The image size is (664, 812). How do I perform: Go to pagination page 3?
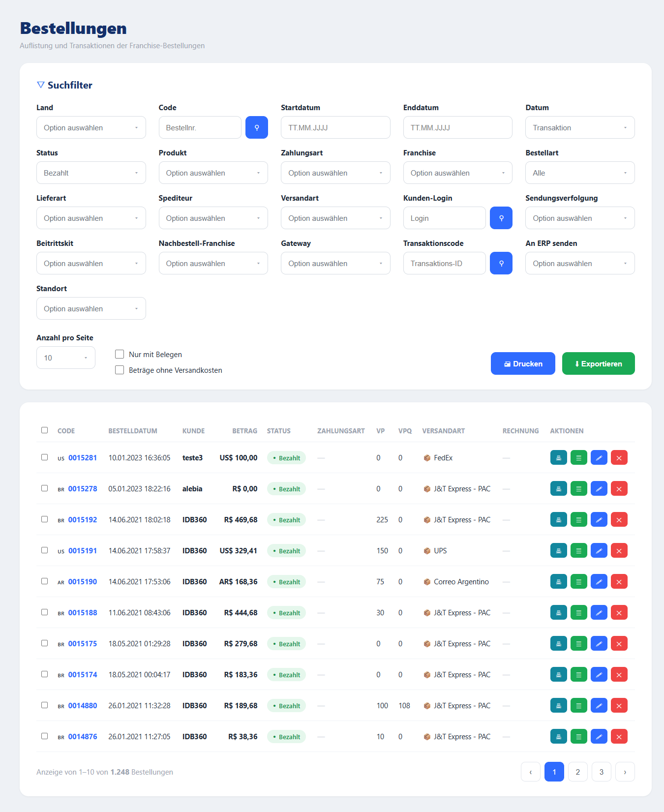click(602, 772)
